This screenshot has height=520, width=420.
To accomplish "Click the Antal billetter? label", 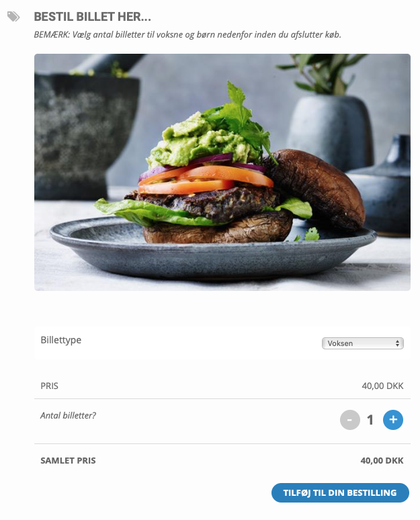I will [68, 416].
